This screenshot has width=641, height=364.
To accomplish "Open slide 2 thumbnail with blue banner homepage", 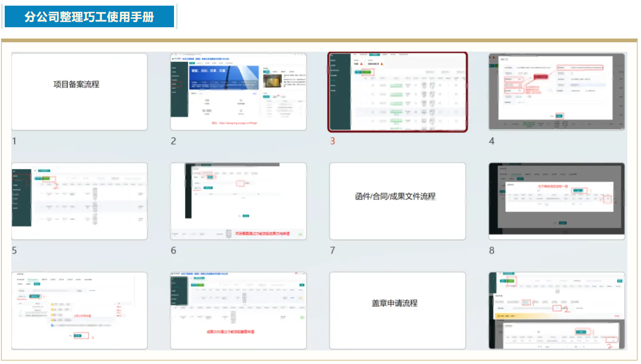I will point(238,92).
